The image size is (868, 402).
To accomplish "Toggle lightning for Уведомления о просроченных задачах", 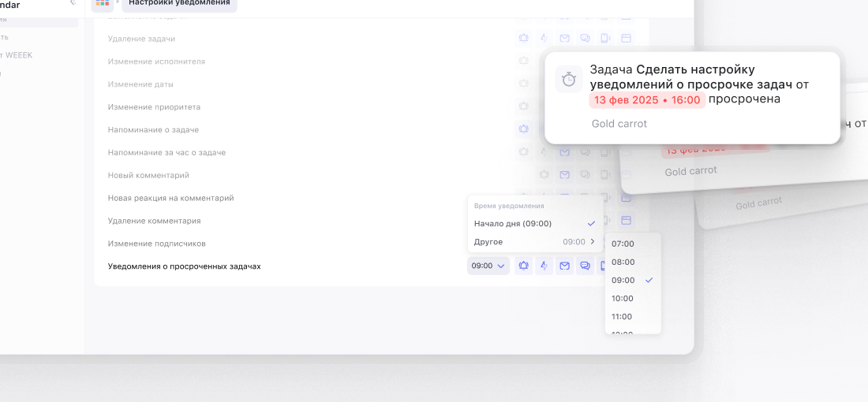I will pyautogui.click(x=544, y=266).
